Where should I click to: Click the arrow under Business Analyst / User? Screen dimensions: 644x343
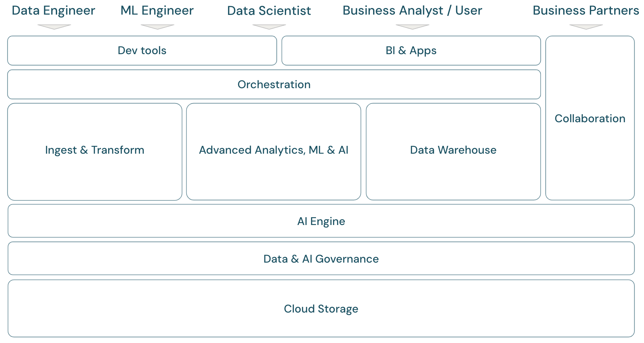[412, 27]
